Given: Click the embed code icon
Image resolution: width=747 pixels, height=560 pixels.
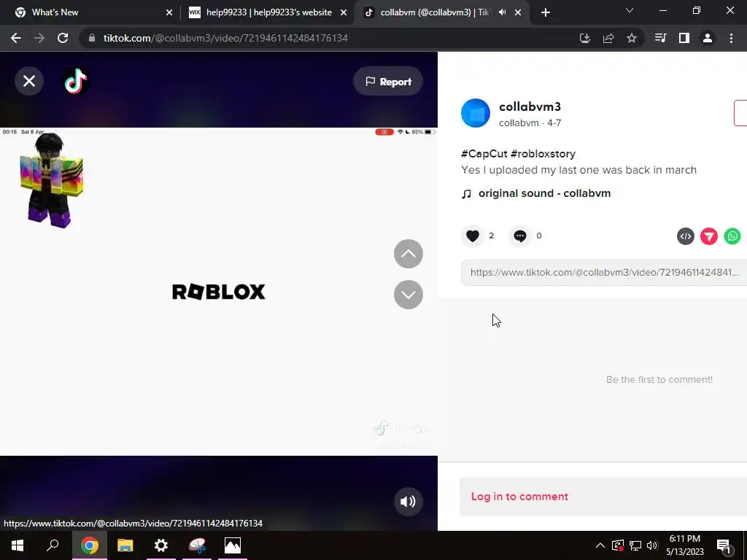Looking at the screenshot, I should pos(686,236).
